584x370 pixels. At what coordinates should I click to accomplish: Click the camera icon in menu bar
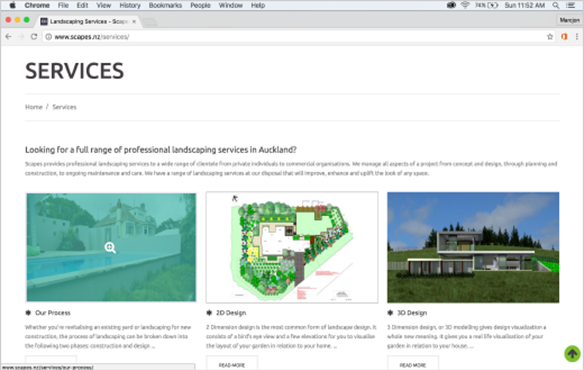(451, 5)
